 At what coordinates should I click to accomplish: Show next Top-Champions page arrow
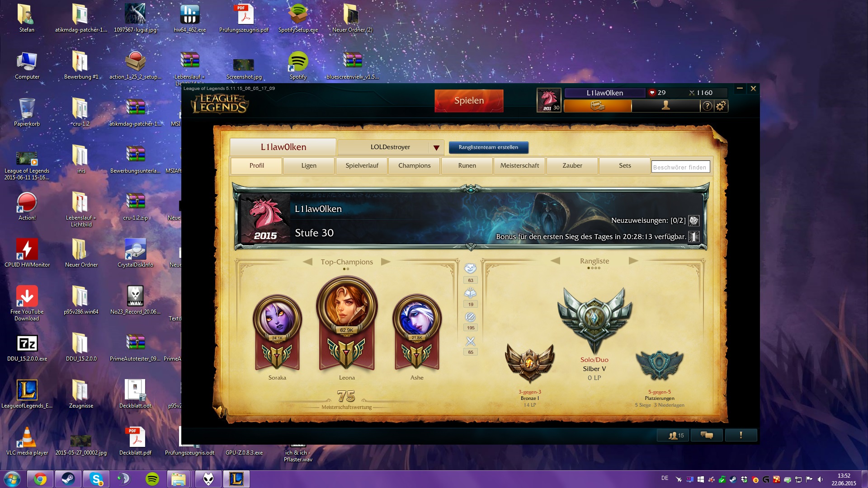click(386, 262)
